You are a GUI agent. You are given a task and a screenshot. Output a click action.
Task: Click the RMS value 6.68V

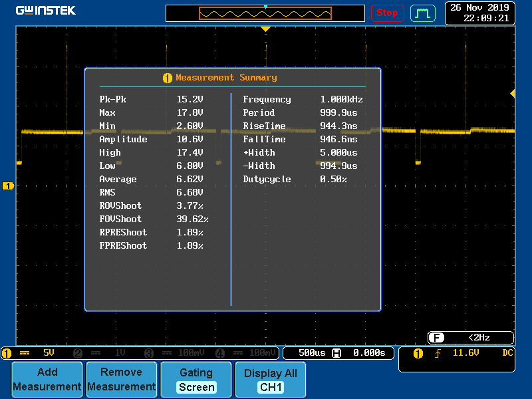[x=190, y=192]
